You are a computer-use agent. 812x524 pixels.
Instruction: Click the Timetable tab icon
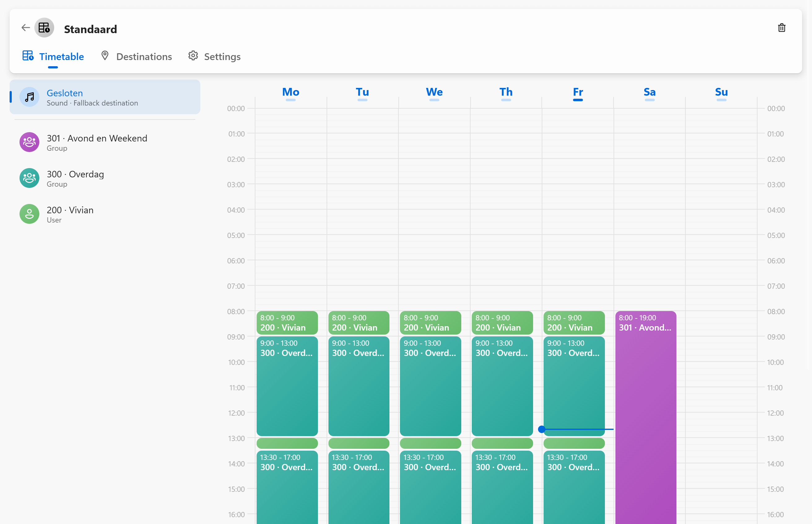tap(28, 55)
